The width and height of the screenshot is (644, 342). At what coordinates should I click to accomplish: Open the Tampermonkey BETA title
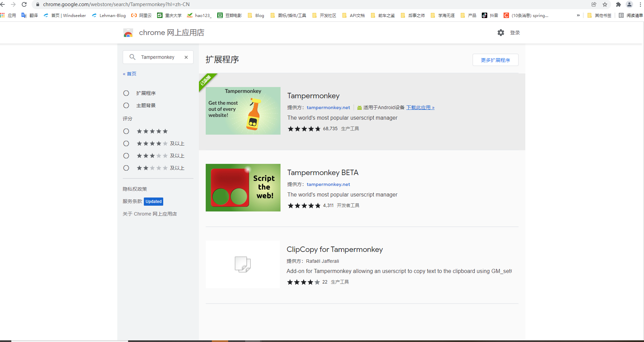(323, 173)
